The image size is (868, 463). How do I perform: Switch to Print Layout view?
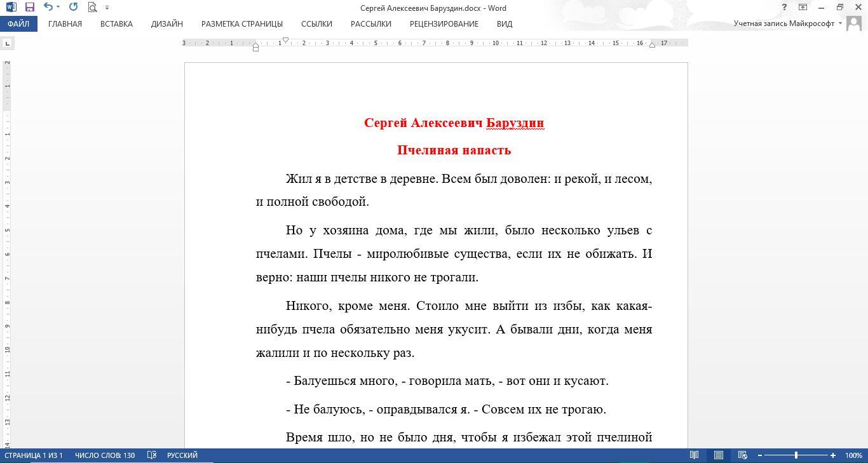coord(719,455)
